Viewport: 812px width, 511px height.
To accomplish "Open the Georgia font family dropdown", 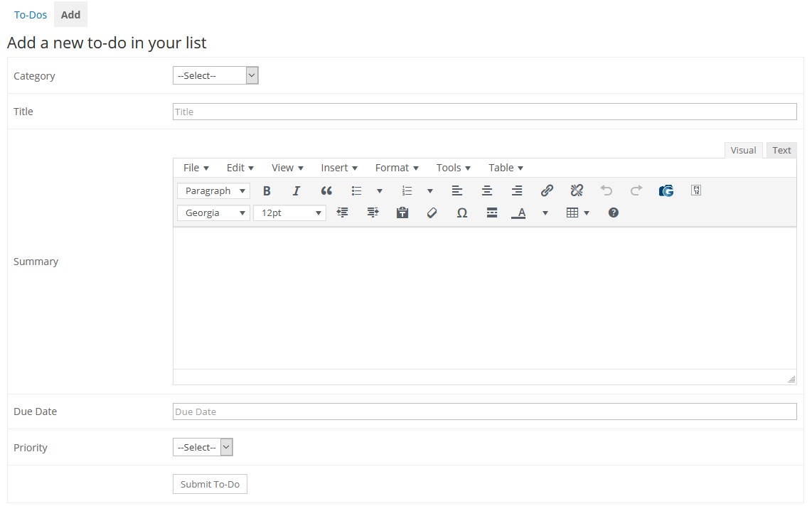I will [x=213, y=213].
